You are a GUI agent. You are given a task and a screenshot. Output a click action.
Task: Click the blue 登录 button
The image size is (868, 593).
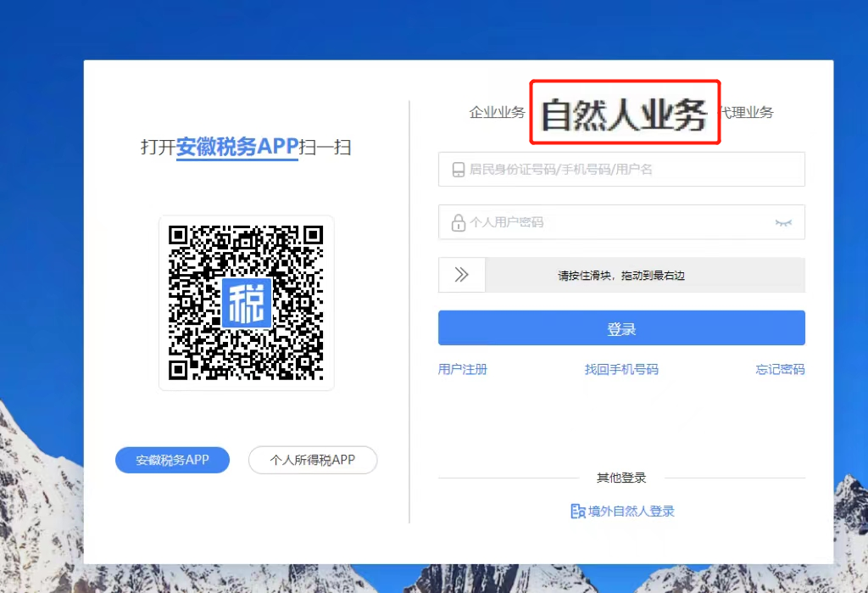(621, 328)
